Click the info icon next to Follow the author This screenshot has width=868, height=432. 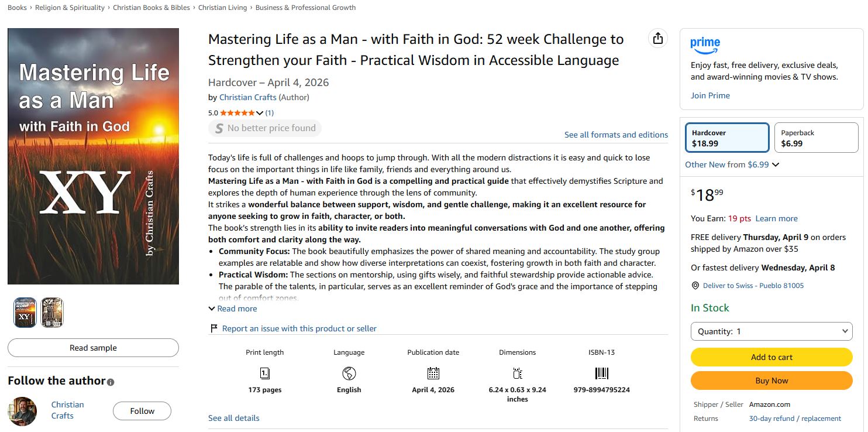[x=111, y=382]
